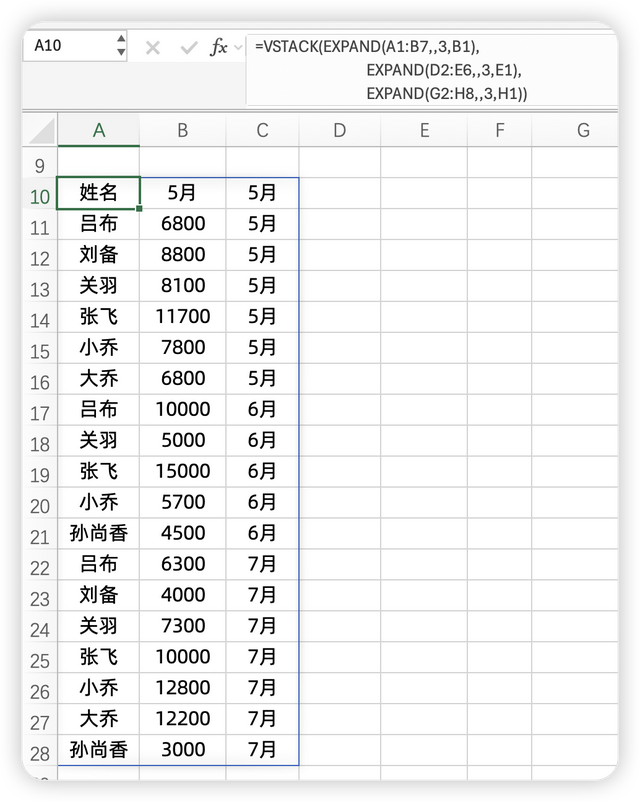
Task: Click cell B20 with value 5700
Action: coord(183,502)
